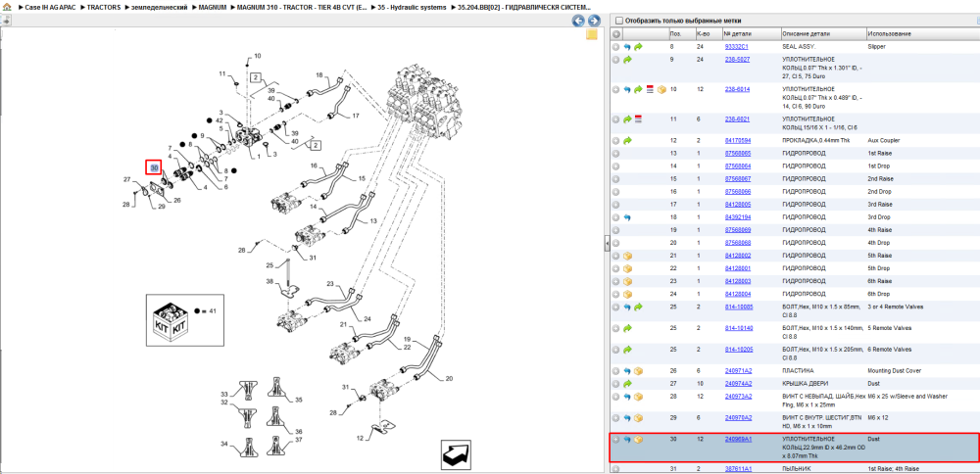The image size is (980, 474).
Task: Click the green arrow icon for part 238-5027
Action: pyautogui.click(x=627, y=60)
